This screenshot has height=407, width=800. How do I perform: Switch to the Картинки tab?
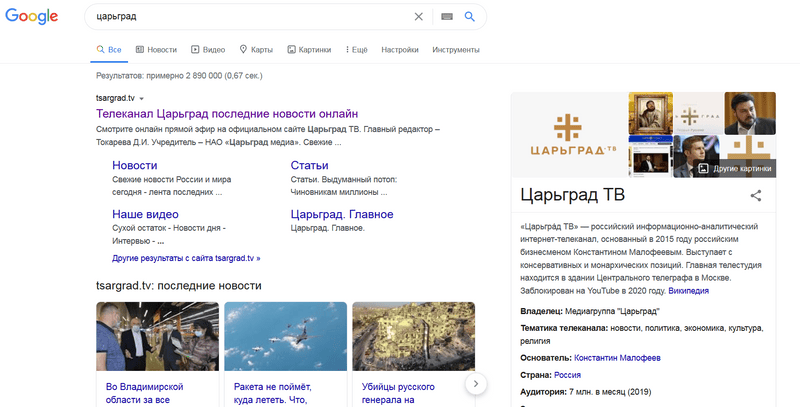[x=308, y=49]
